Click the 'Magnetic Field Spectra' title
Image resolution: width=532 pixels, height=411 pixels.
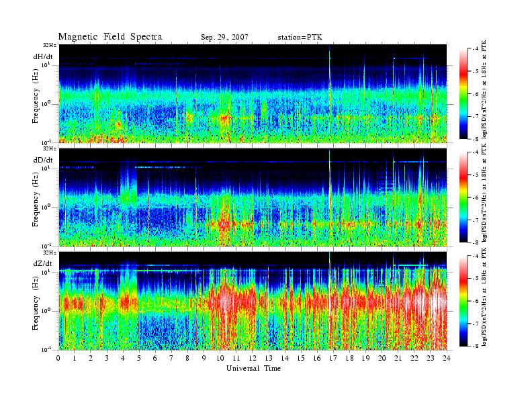tap(110, 37)
